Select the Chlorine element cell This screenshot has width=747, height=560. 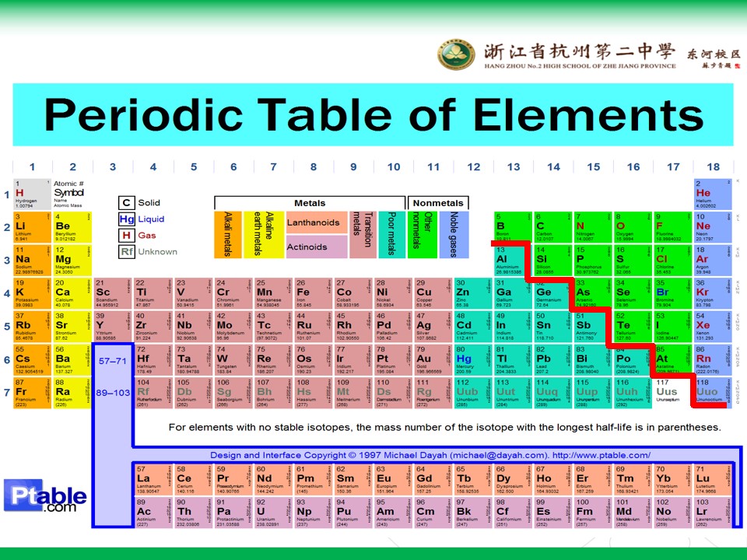tap(673, 261)
